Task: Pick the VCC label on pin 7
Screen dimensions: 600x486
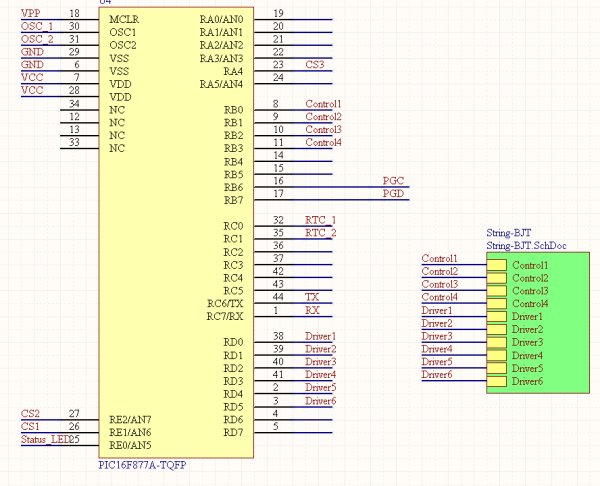Action: point(32,78)
